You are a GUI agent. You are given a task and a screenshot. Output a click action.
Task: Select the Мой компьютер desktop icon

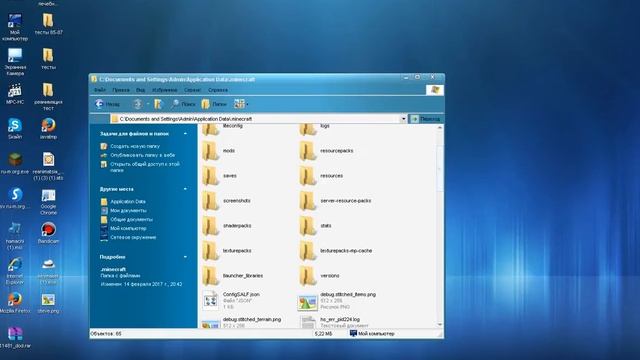(x=15, y=27)
